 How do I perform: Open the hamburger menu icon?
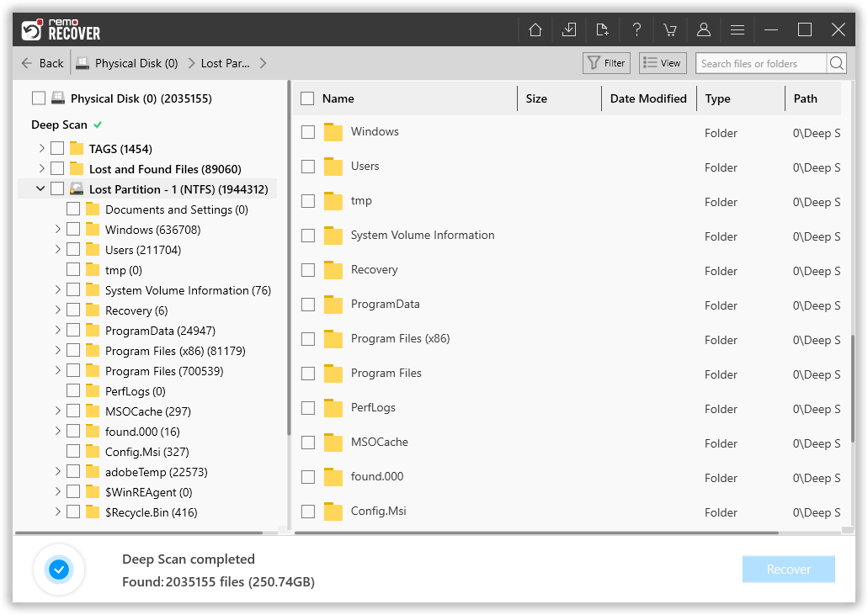pyautogui.click(x=738, y=30)
